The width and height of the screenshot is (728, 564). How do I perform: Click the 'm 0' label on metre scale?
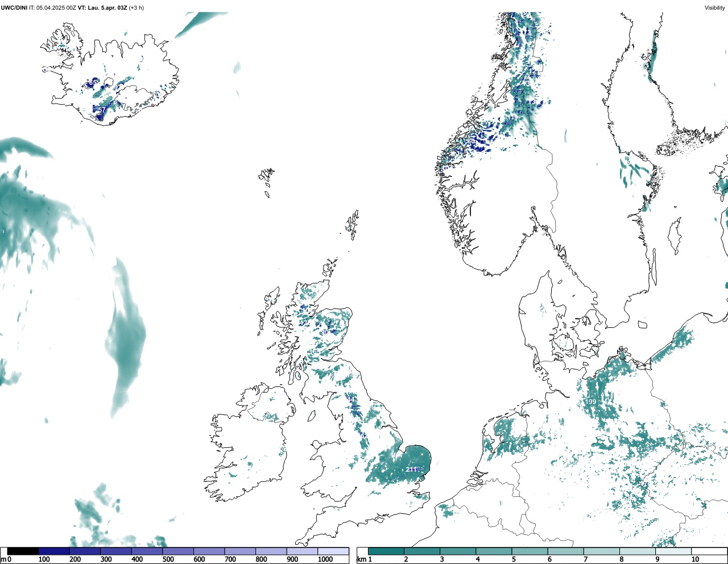pyautogui.click(x=6, y=559)
